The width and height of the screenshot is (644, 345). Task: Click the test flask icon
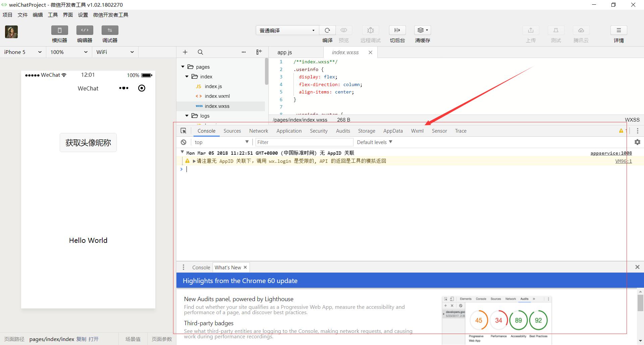[x=556, y=30]
